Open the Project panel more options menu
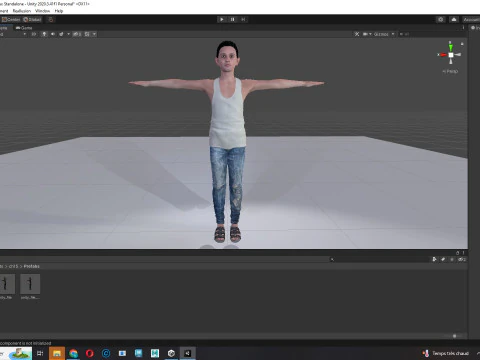Screen dimensions: 480x360 463,253
